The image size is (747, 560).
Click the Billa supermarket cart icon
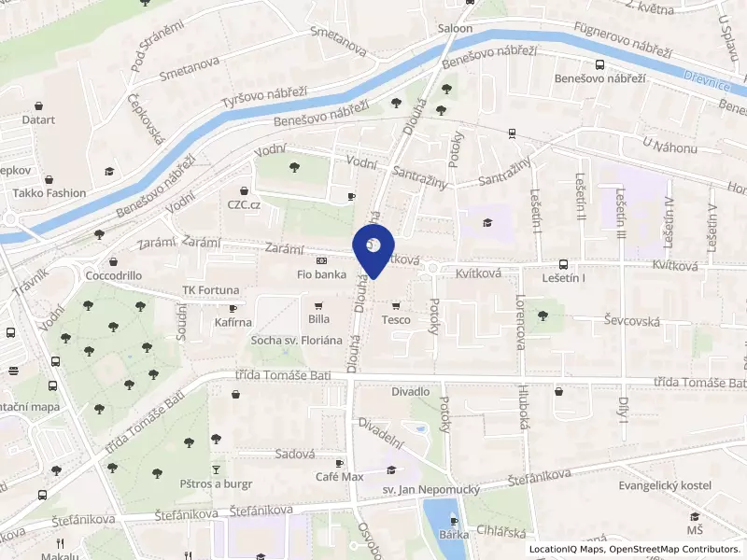coord(318,306)
